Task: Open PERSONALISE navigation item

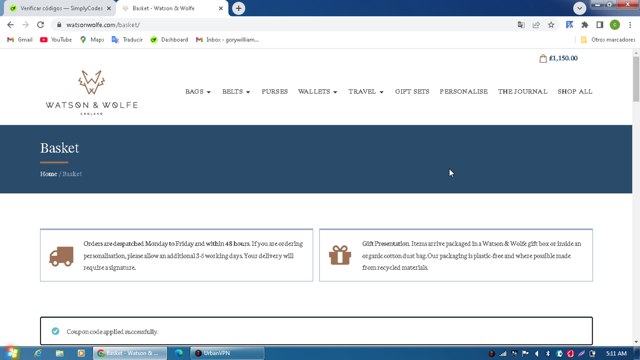Action: click(x=464, y=92)
